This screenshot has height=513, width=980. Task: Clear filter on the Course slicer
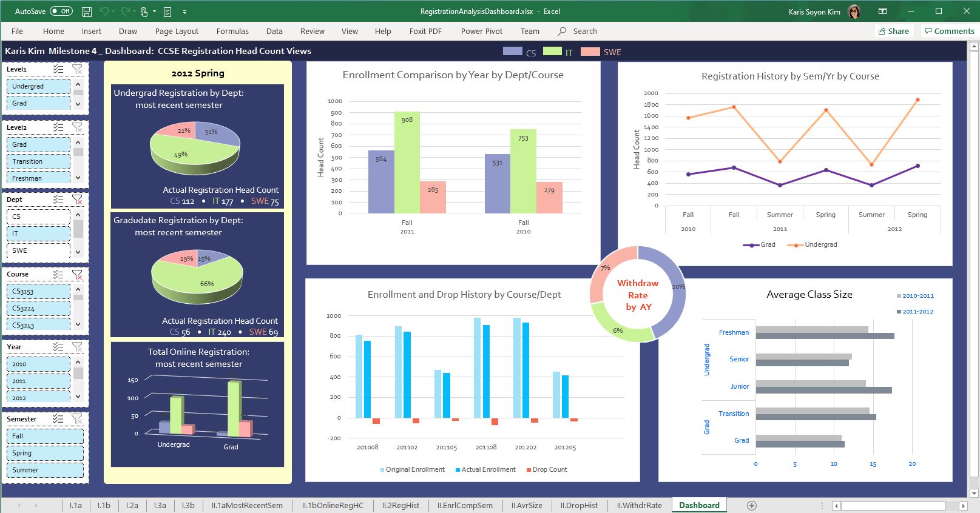pos(77,275)
